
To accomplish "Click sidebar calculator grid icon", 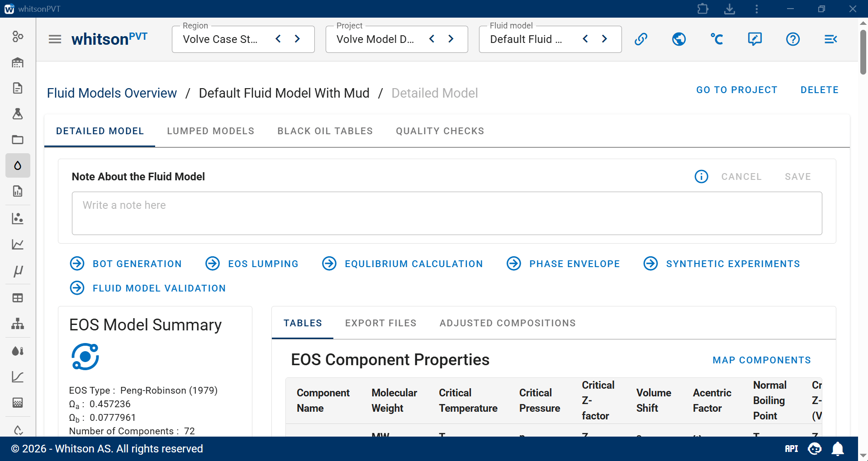I will (x=18, y=403).
